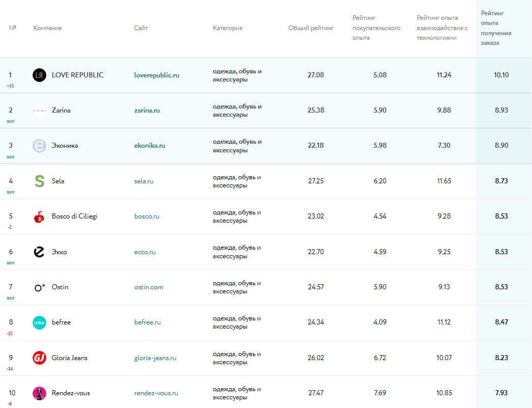The height and width of the screenshot is (408, 532).
Task: Click the green Sela S logo
Action: 39,181
